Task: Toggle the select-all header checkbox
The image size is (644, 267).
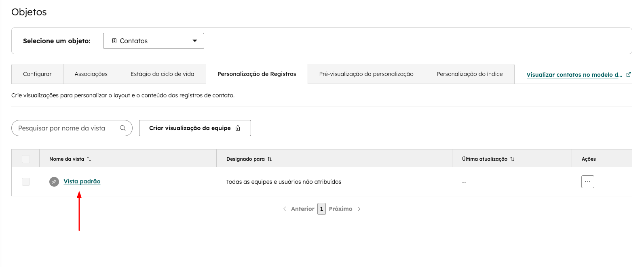Action: tap(26, 159)
